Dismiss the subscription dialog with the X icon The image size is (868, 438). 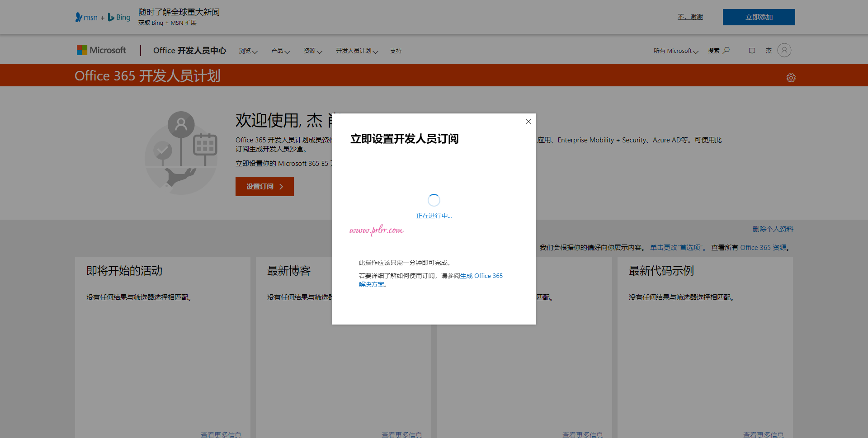click(x=528, y=122)
